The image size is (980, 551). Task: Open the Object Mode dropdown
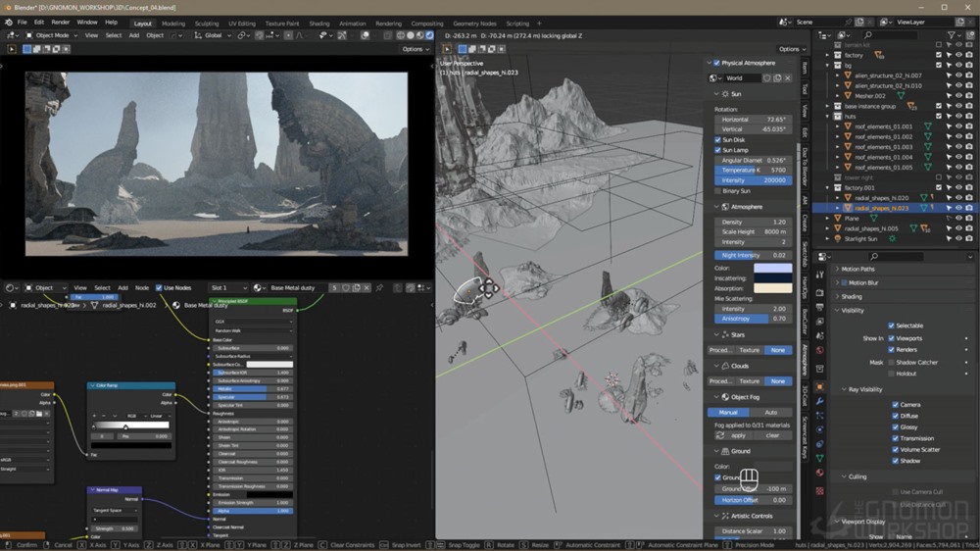(x=51, y=35)
